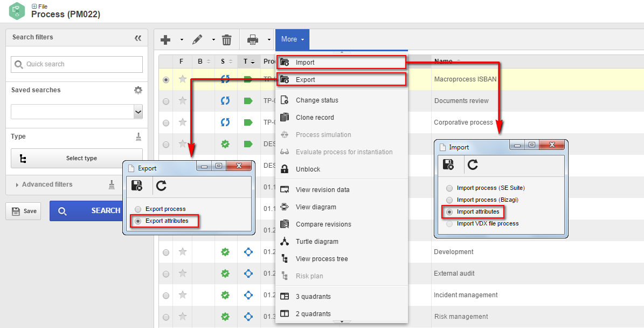Click the gear icon beside Saved searches
The height and width of the screenshot is (328, 644).
coord(139,90)
